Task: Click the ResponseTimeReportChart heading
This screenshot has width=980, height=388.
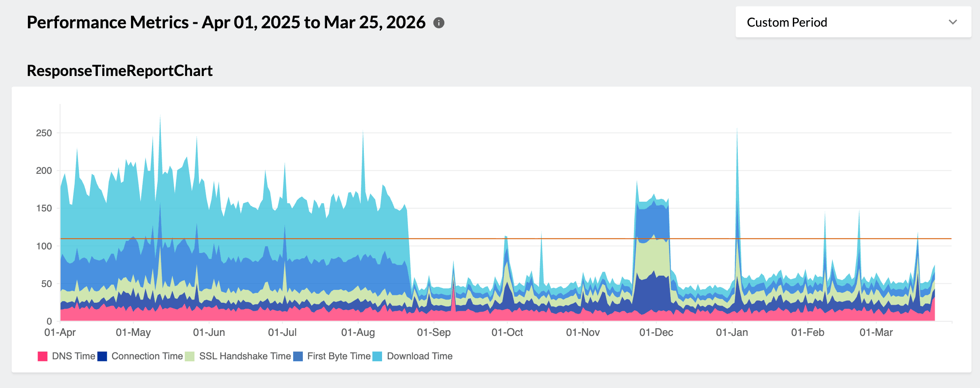Action: (120, 71)
